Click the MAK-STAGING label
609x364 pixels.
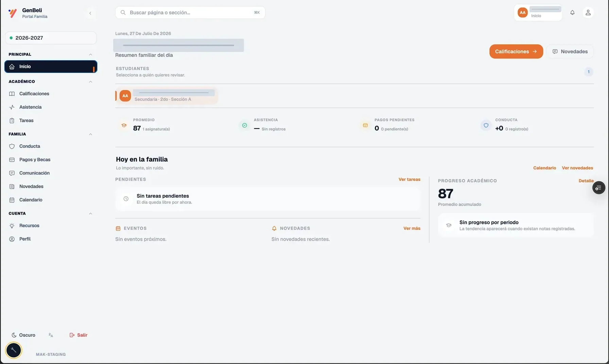tap(51, 354)
